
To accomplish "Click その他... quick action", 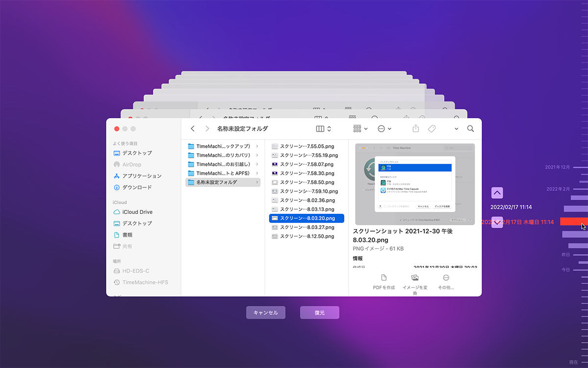I will 446,282.
